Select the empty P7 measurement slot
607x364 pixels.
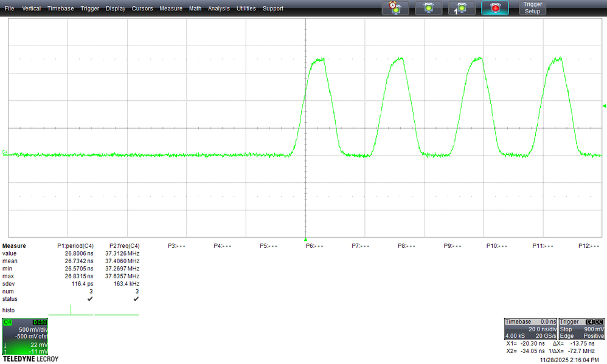[361, 246]
